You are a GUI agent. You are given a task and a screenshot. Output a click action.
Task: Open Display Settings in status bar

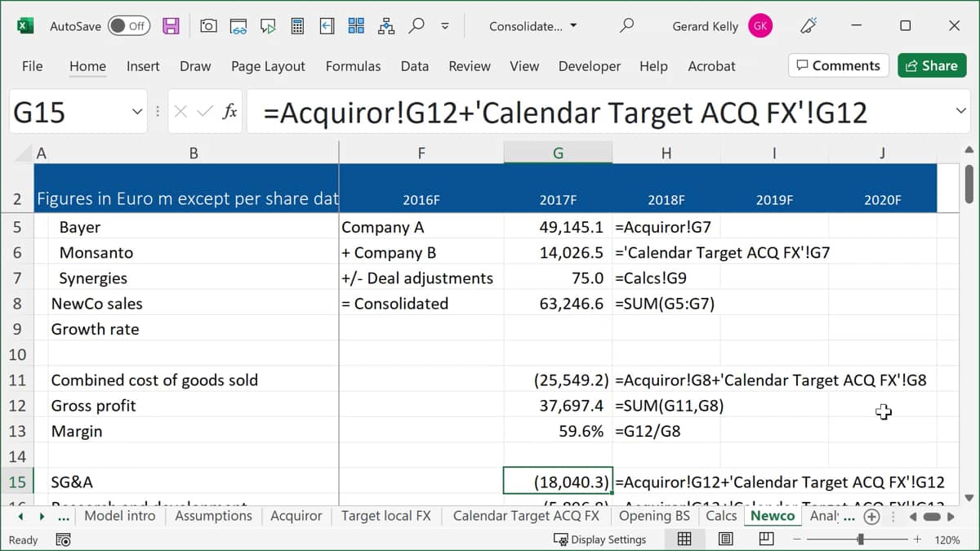pyautogui.click(x=599, y=540)
